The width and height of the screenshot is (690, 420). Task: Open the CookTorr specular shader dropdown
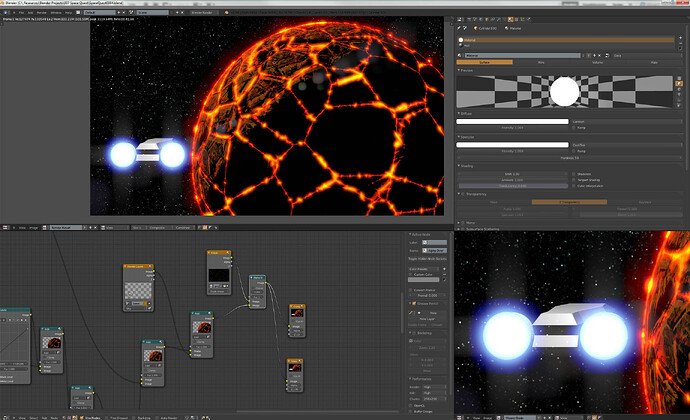click(x=627, y=145)
